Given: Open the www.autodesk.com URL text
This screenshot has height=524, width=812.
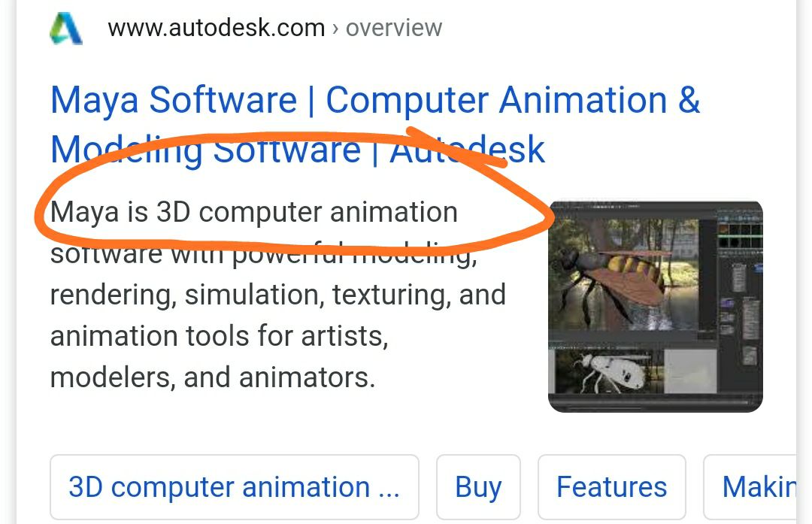Looking at the screenshot, I should click(216, 28).
